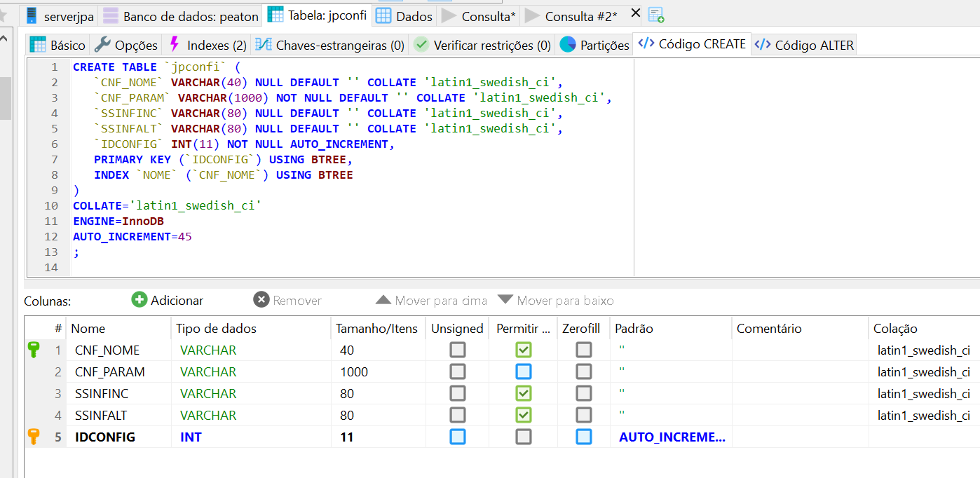Click the yellow primary key icon on IDCONFIG
Image resolution: width=980 pixels, height=478 pixels.
[x=34, y=437]
